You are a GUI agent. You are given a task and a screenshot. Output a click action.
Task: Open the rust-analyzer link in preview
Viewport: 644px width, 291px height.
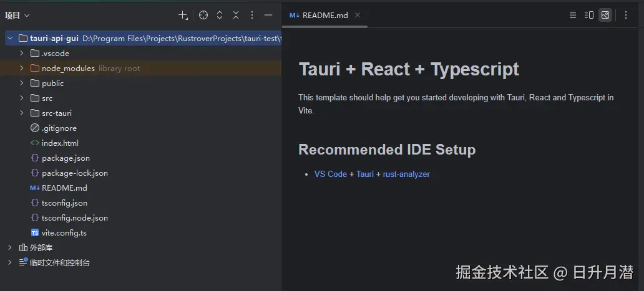click(x=406, y=174)
